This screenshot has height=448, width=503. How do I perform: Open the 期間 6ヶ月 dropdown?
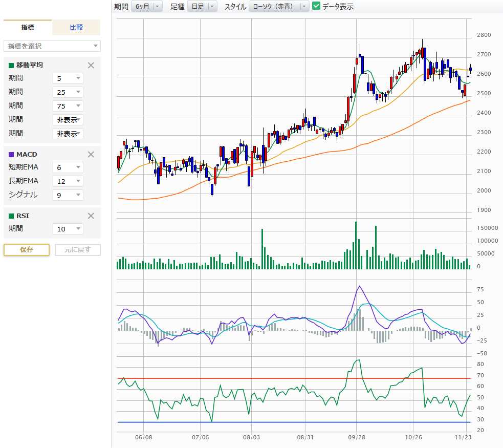pyautogui.click(x=146, y=6)
